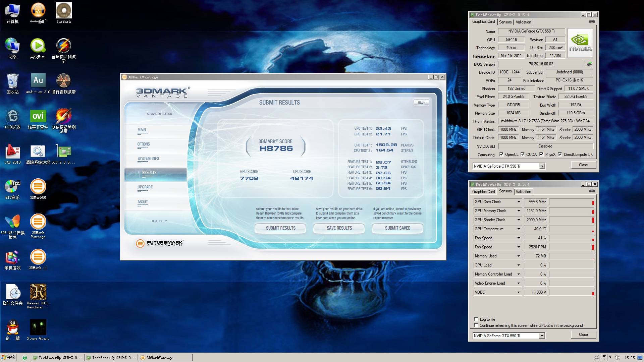The image size is (644, 362).
Task: Open the Stone Giant desktop icon
Action: [x=38, y=327]
